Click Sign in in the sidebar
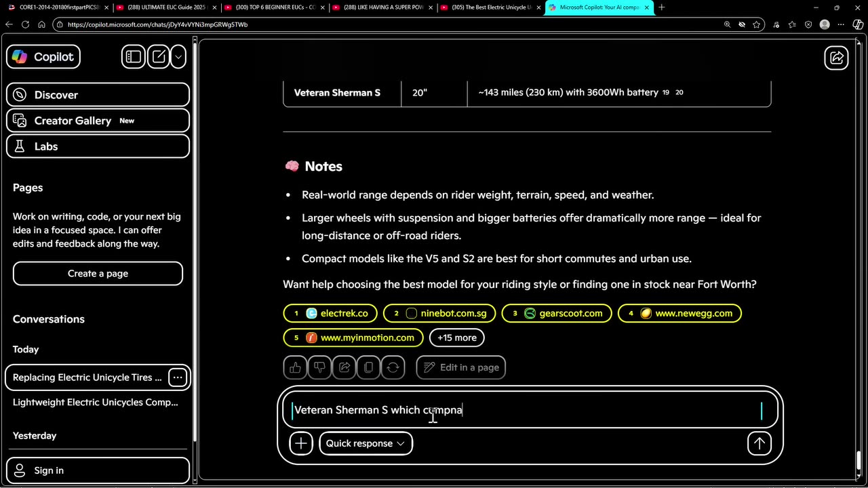Screen dimensions: 868x488 (98, 470)
